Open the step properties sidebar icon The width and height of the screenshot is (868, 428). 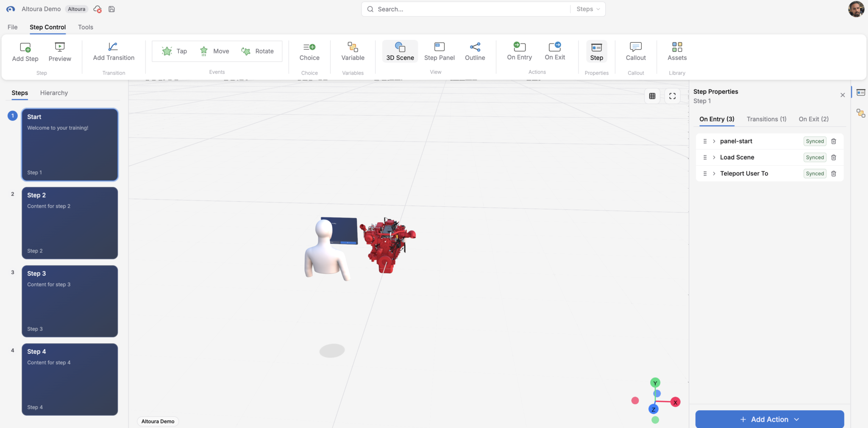(860, 92)
